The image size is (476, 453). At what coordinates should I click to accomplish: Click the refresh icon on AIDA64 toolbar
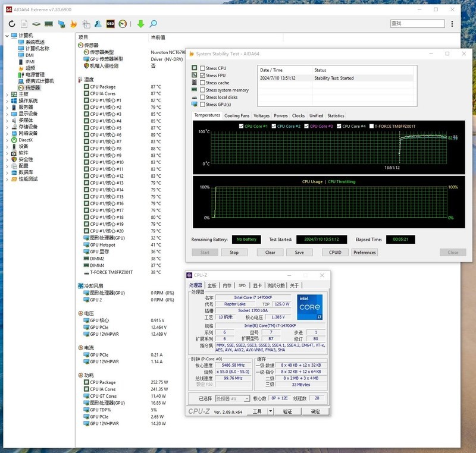click(x=12, y=25)
